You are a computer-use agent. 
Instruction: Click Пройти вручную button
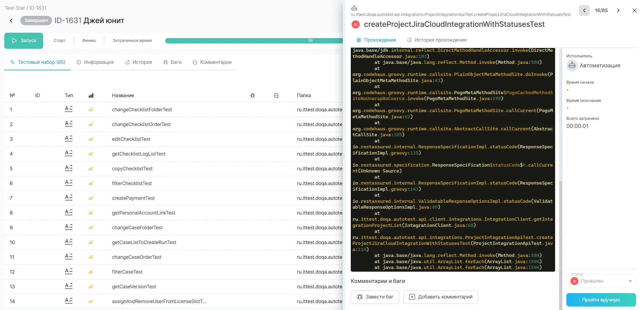click(601, 300)
